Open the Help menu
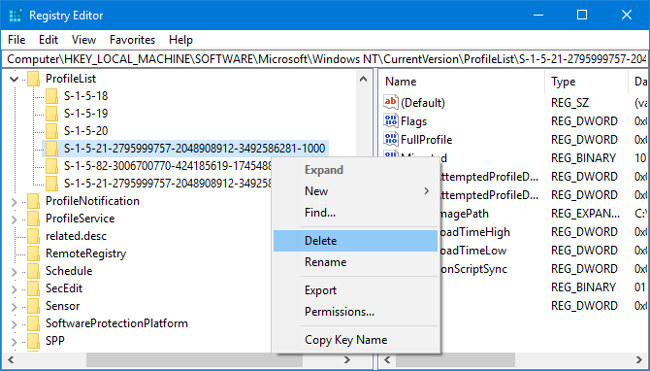This screenshot has height=371, width=650. (x=181, y=40)
